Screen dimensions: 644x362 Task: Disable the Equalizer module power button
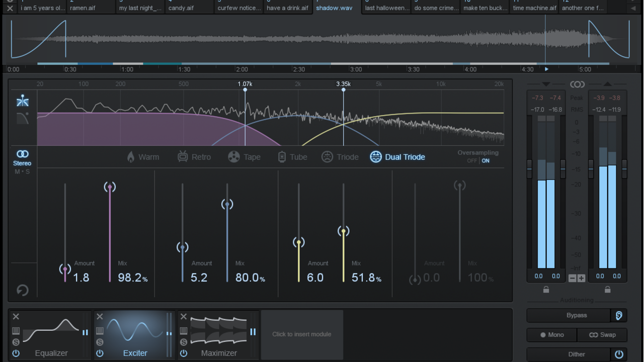pos(16,353)
